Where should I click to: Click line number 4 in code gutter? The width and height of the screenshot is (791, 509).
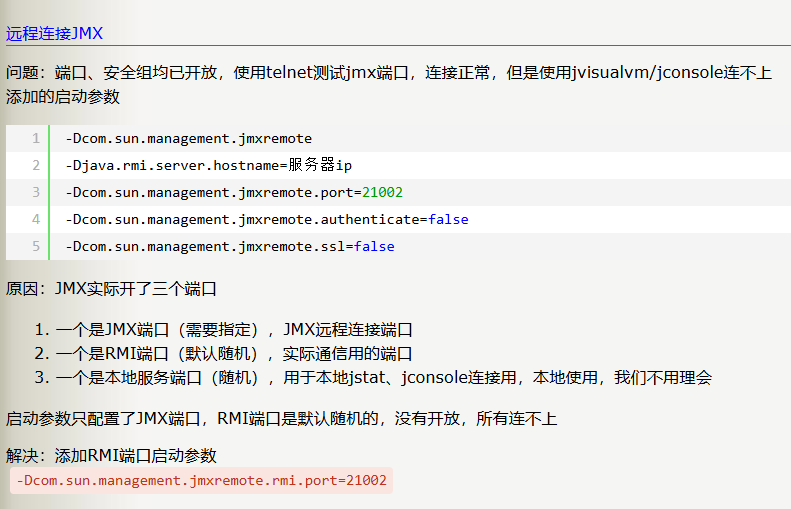coord(36,219)
